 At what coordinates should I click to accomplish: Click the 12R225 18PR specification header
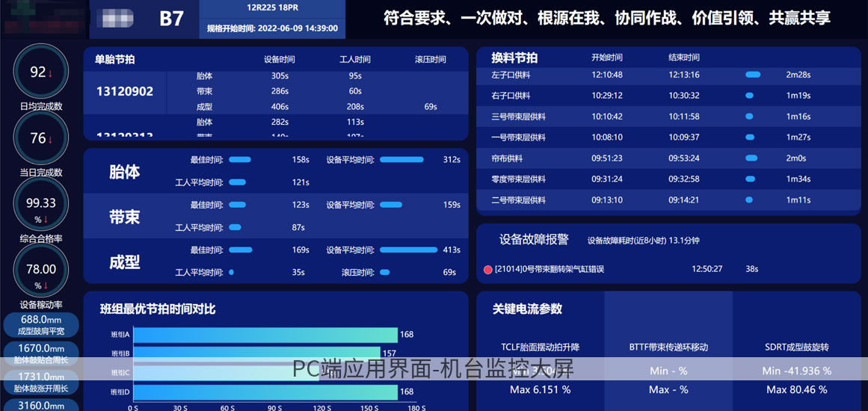click(x=272, y=9)
